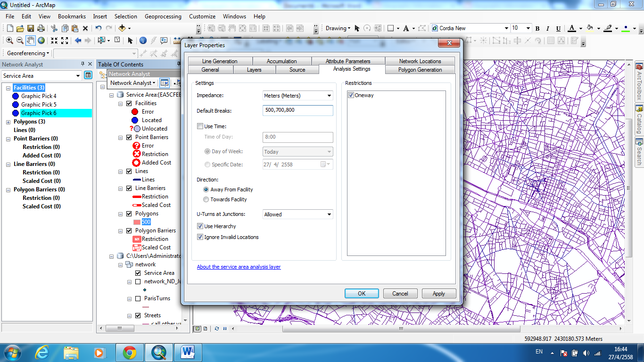Image resolution: width=644 pixels, height=362 pixels.
Task: Disable the Use Hierarchy checkbox
Action: (x=200, y=226)
